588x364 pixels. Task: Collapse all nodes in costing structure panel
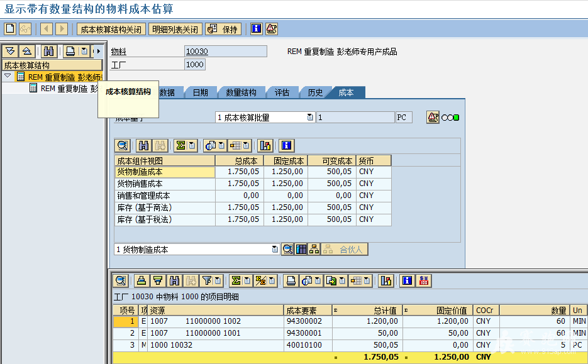[x=27, y=51]
